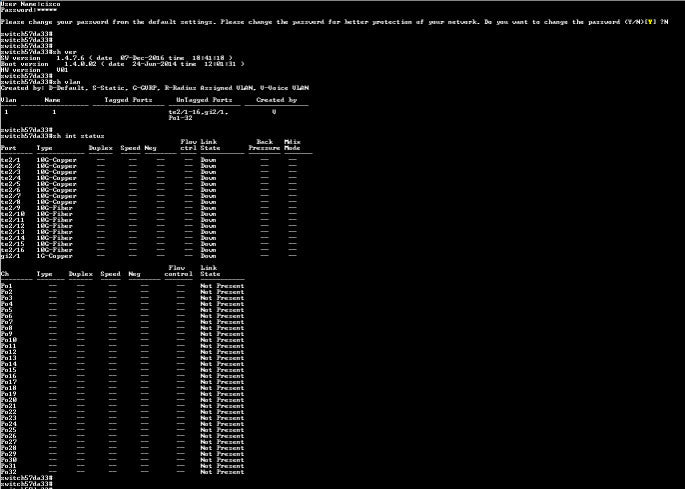Screen dimensions: 685x489
Task: Click the 'UnTagged Ports' column header
Action: click(x=204, y=100)
